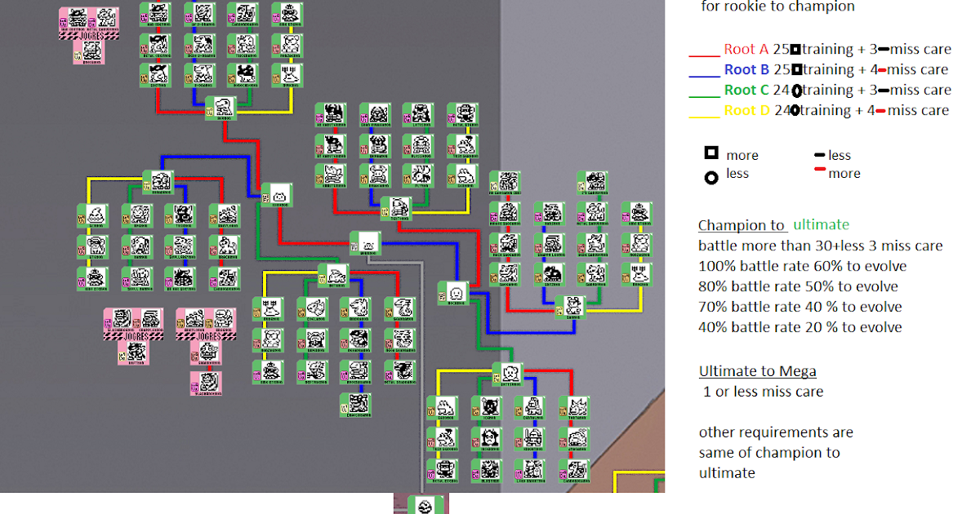Select the Metal Seadramon card
This screenshot has width=980, height=514.
click(400, 370)
